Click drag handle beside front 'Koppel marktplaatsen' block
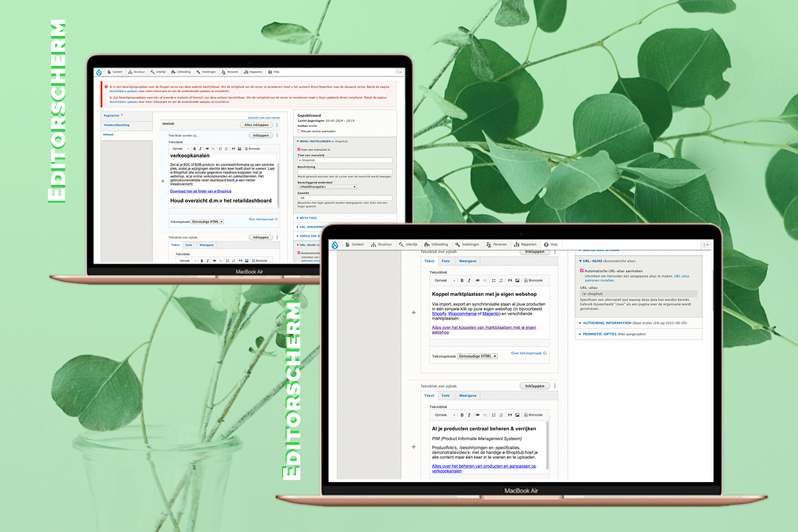798x532 pixels. pos(414,312)
